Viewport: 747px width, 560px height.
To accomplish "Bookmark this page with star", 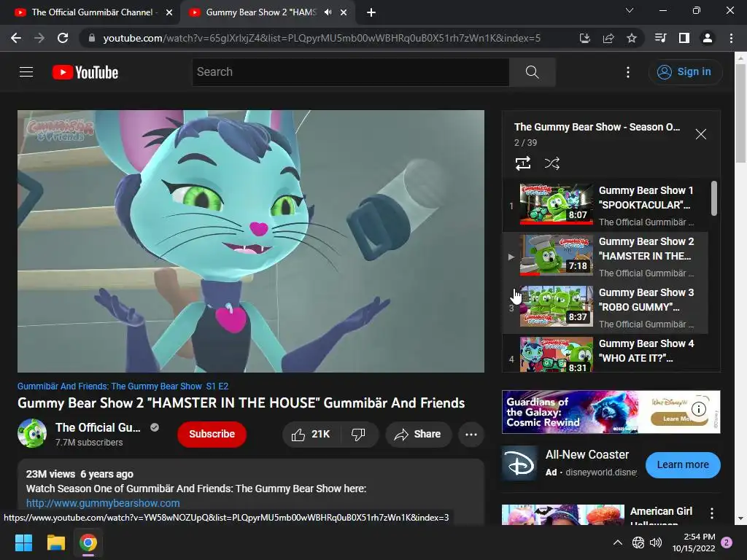I will [x=632, y=38].
